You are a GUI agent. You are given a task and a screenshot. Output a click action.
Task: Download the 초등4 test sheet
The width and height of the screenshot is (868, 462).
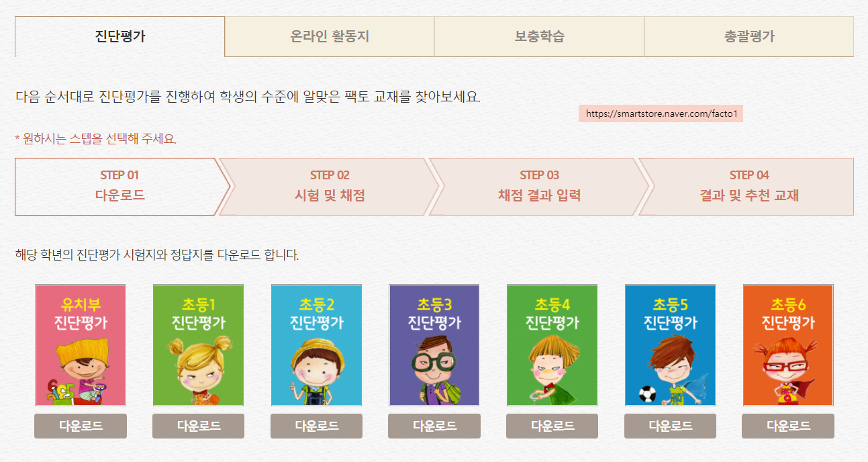click(x=552, y=426)
